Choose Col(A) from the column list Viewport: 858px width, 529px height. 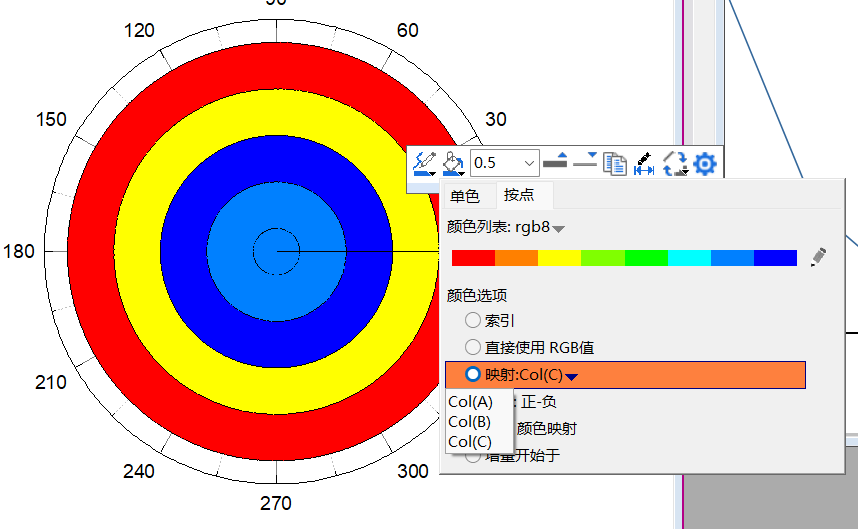pos(470,402)
